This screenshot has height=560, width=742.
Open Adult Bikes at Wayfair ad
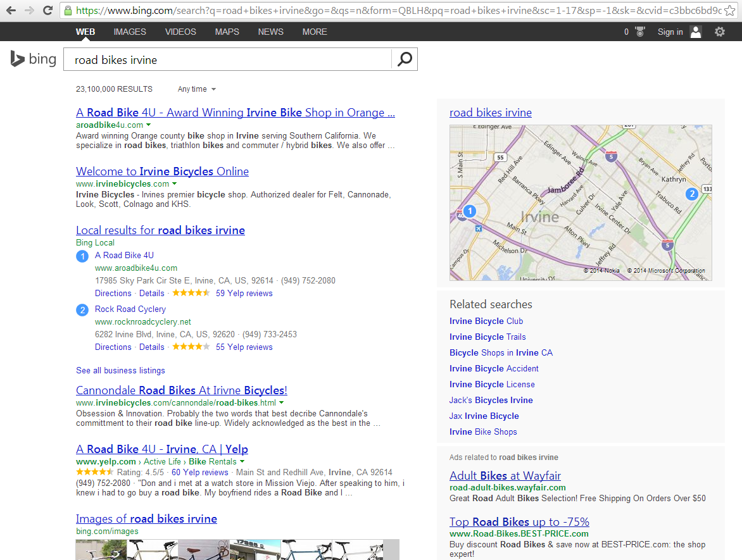[x=505, y=475]
